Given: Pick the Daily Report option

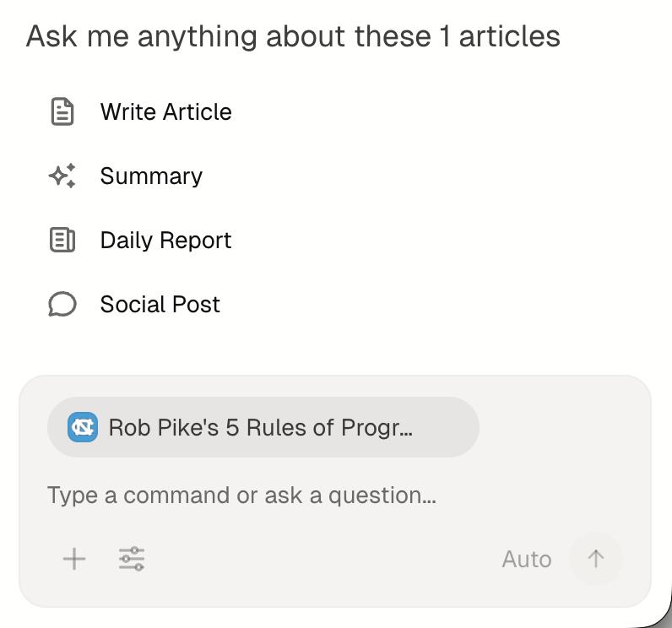Looking at the screenshot, I should click(165, 241).
